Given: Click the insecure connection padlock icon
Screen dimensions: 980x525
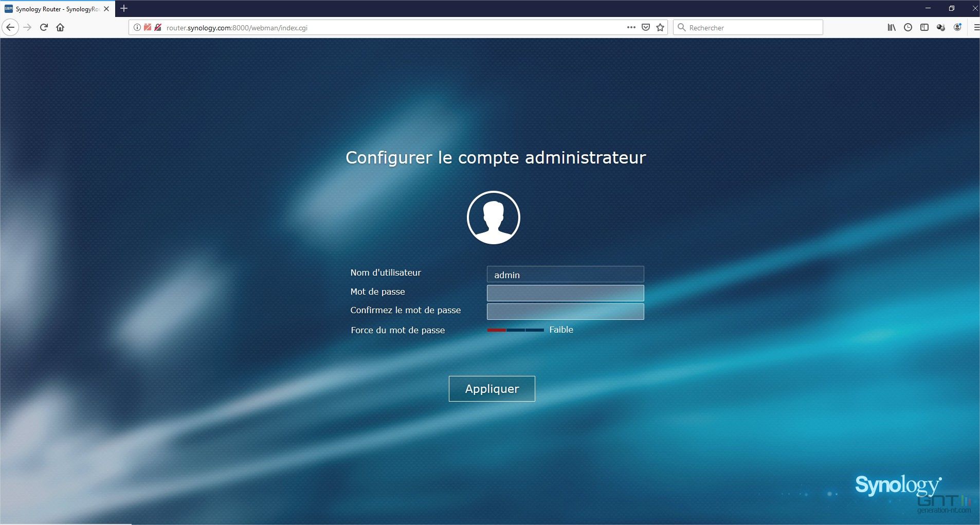Looking at the screenshot, I should [x=158, y=27].
